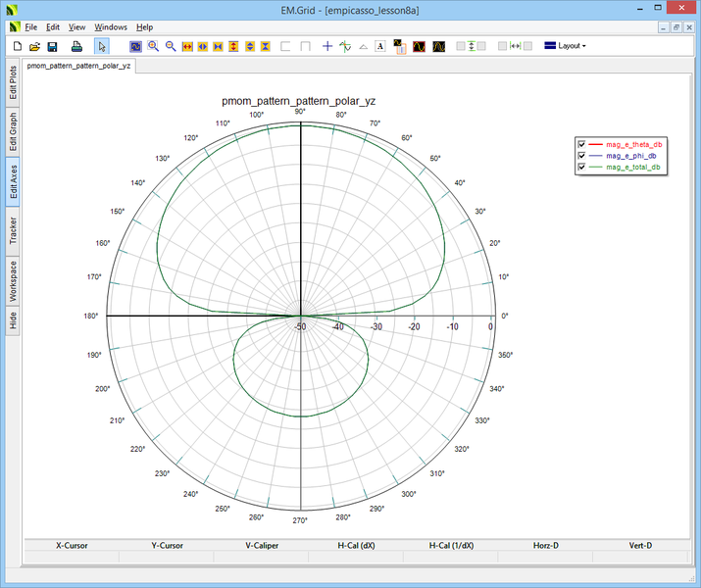Click the Hide side button

[x=13, y=320]
